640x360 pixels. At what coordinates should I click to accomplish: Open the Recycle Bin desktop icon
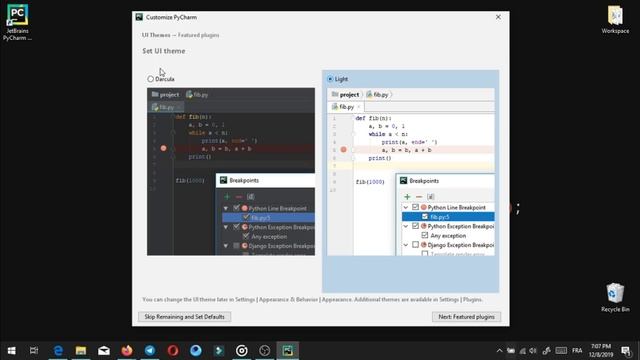point(615,298)
